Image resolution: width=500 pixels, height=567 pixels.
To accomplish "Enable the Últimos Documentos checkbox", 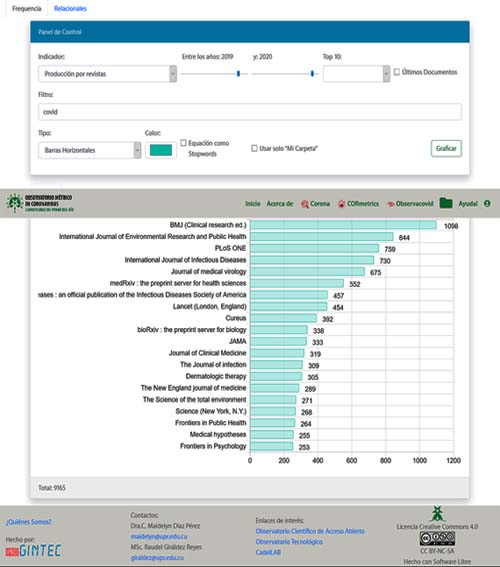I will [397, 72].
